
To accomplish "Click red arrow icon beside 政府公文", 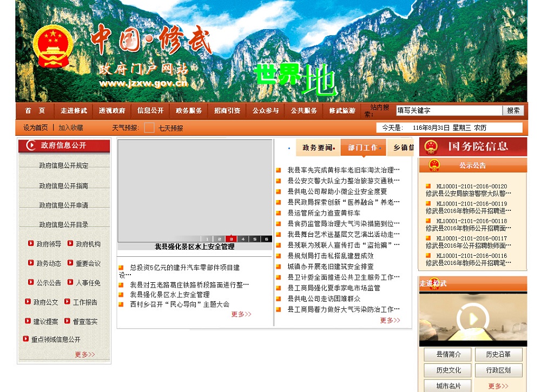I will pyautogui.click(x=28, y=302).
